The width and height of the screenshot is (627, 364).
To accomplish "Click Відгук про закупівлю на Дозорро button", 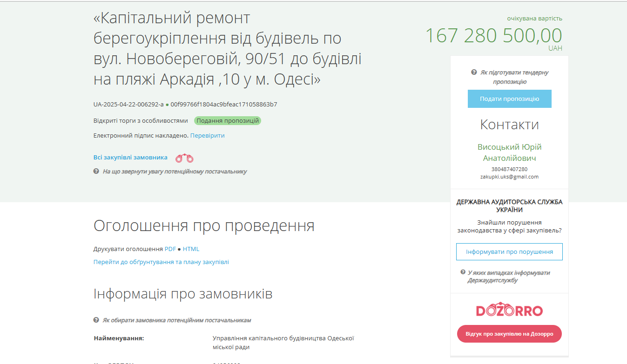I will (x=509, y=334).
